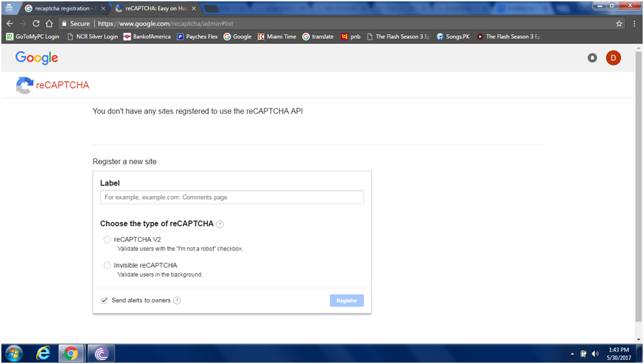Close the recaptcha registration tab
This screenshot has height=364, width=644.
(103, 8)
